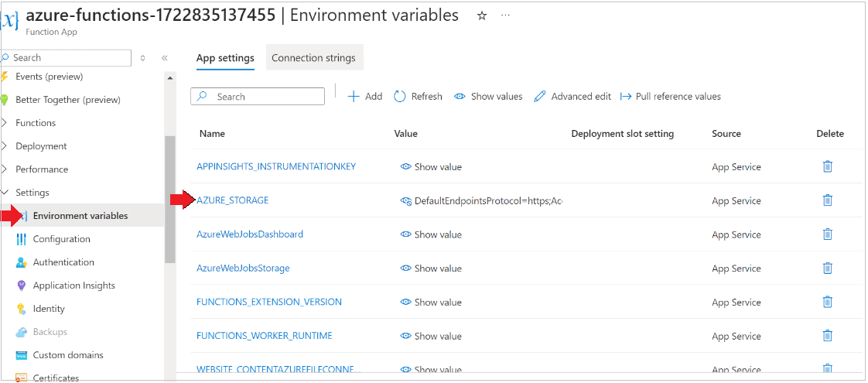The height and width of the screenshot is (383, 868).
Task: Show value of AzureWebJobsDashboard
Action: tap(431, 234)
